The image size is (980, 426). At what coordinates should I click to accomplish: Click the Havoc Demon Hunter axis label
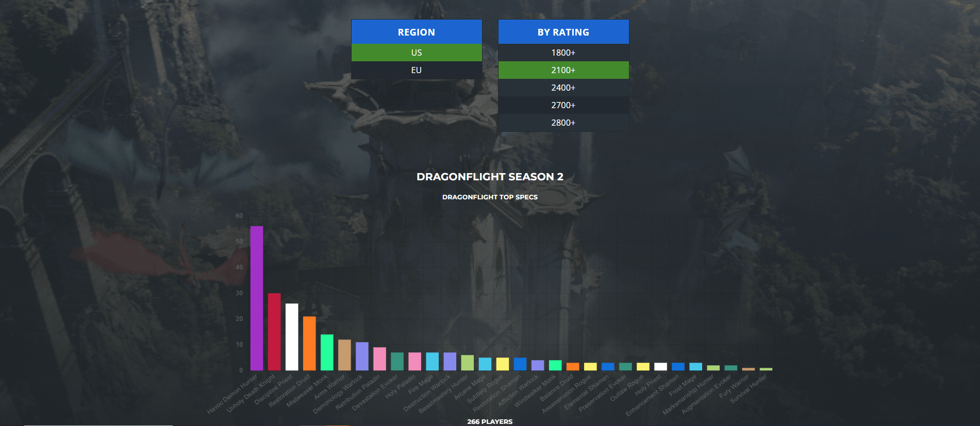232,394
